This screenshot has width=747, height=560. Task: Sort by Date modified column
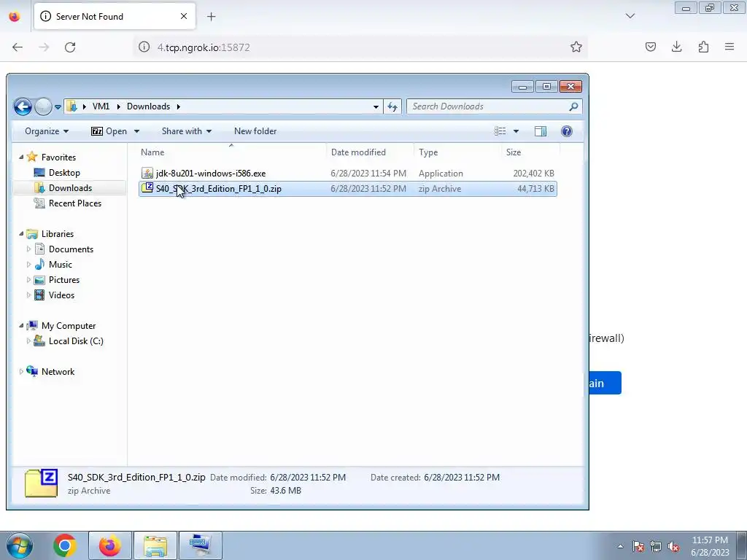(x=370, y=152)
